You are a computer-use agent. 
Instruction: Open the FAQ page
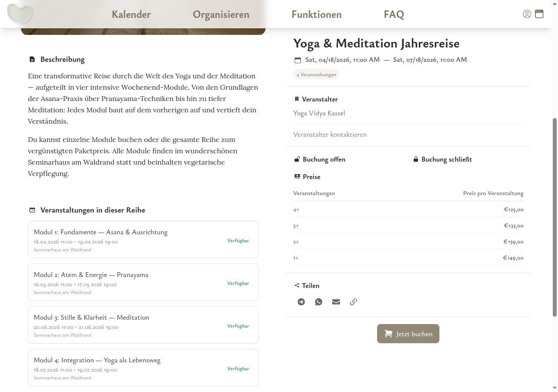[394, 14]
